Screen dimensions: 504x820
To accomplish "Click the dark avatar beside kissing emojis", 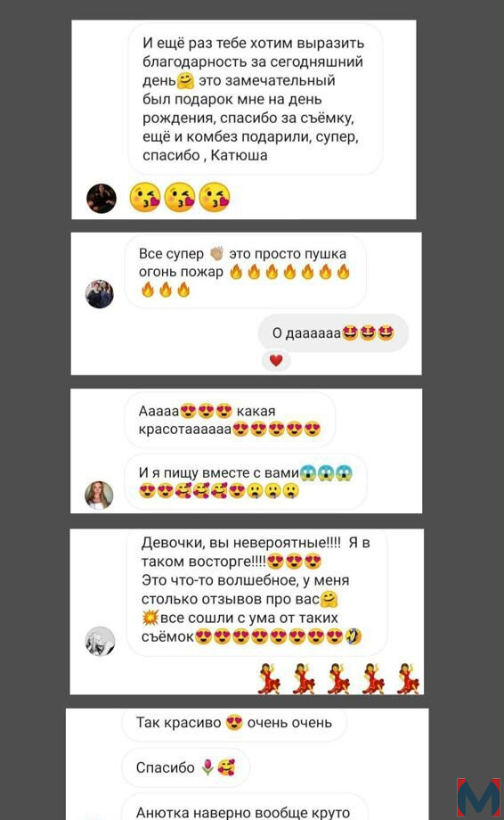I will click(102, 198).
